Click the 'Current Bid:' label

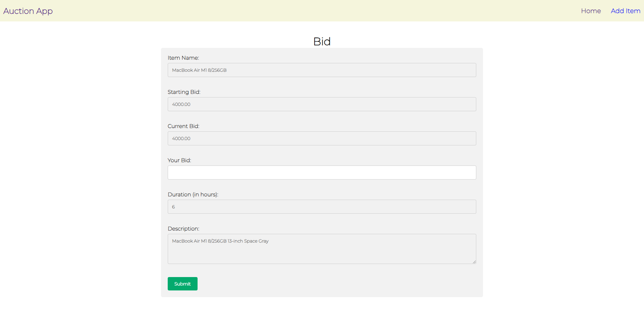pos(183,126)
